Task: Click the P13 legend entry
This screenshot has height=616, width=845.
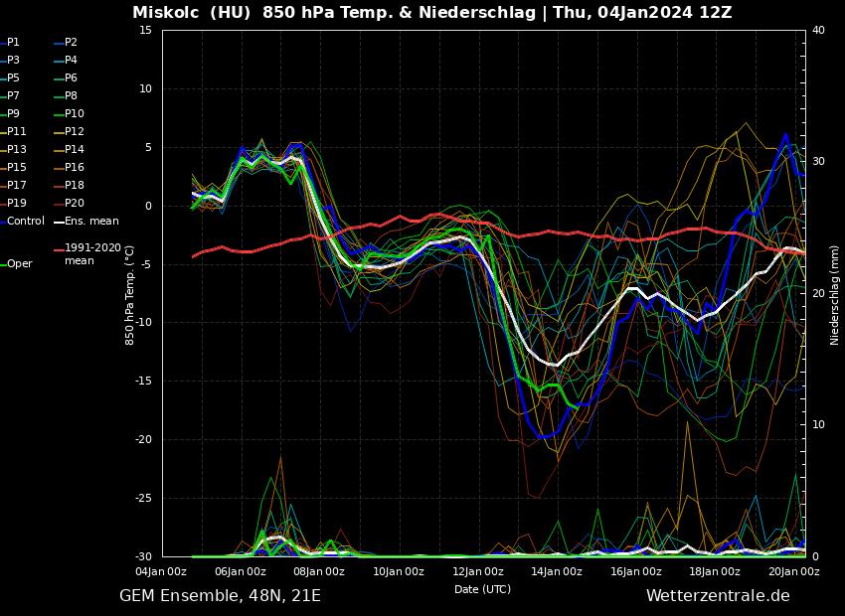Action: click(17, 150)
